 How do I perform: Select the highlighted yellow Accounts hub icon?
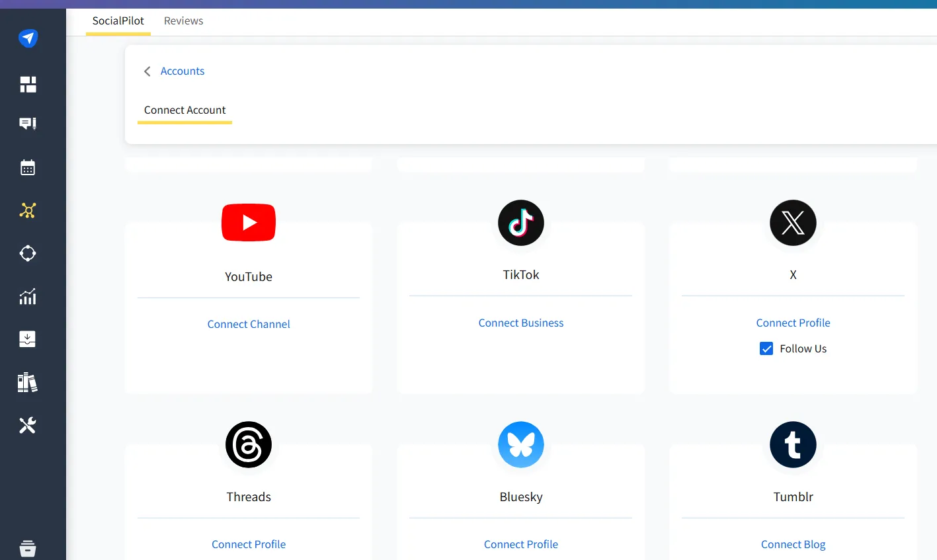(28, 210)
